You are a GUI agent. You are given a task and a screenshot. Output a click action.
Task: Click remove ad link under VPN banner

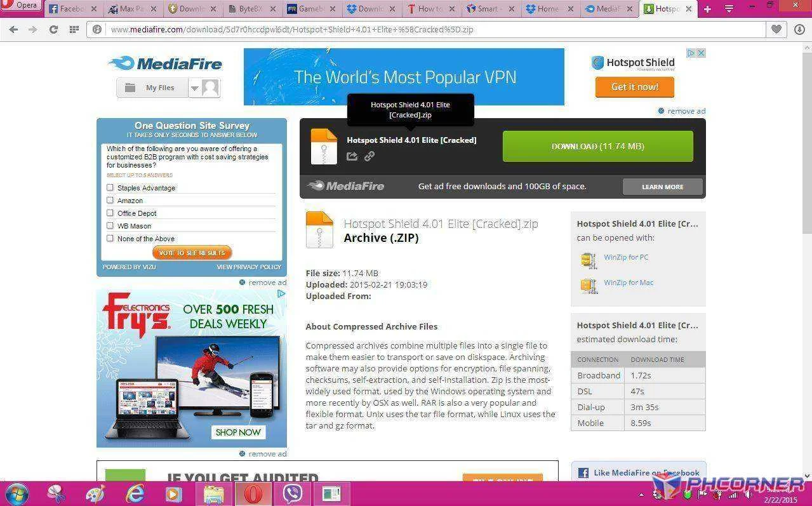coord(686,111)
